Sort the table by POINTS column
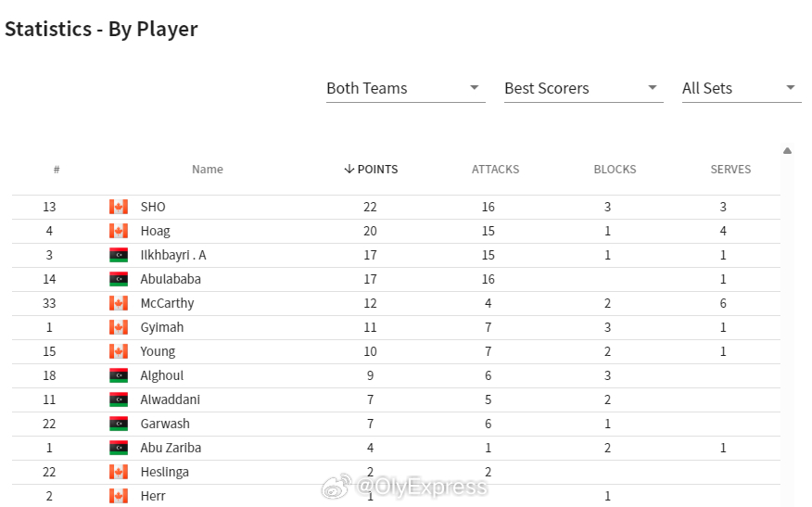812x507 pixels. (x=372, y=170)
